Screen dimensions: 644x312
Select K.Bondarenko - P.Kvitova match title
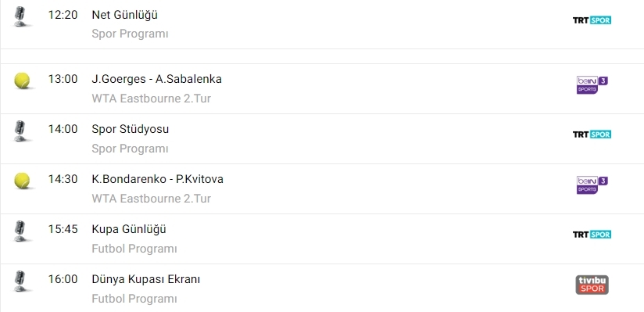click(158, 180)
